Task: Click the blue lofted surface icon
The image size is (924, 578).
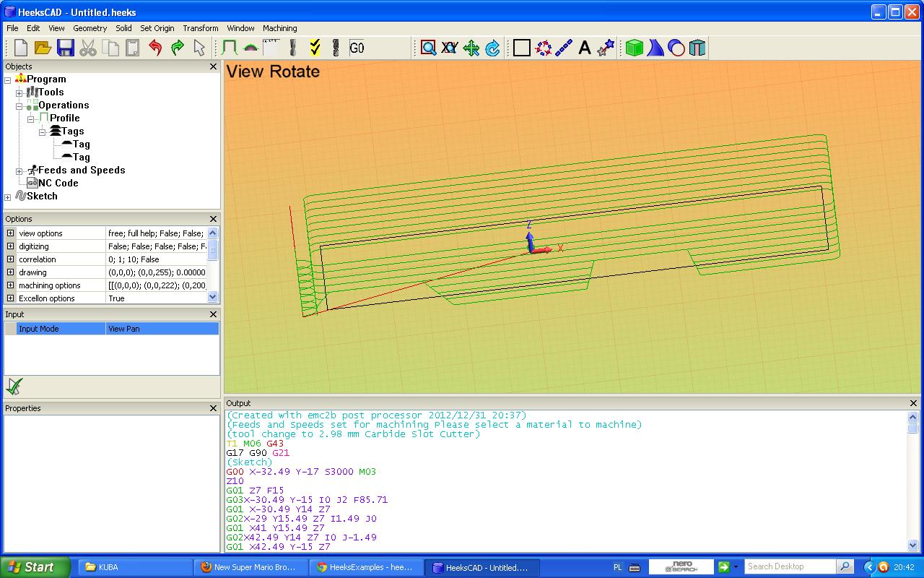Action: click(655, 48)
